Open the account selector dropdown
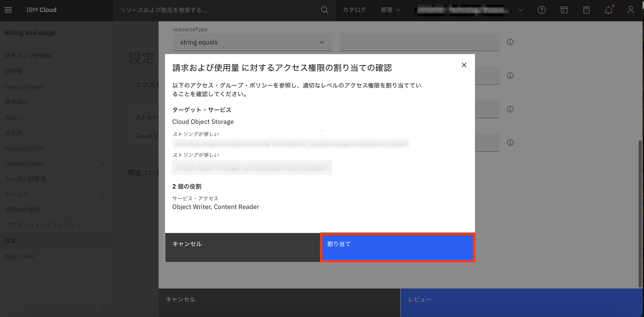 521,10
